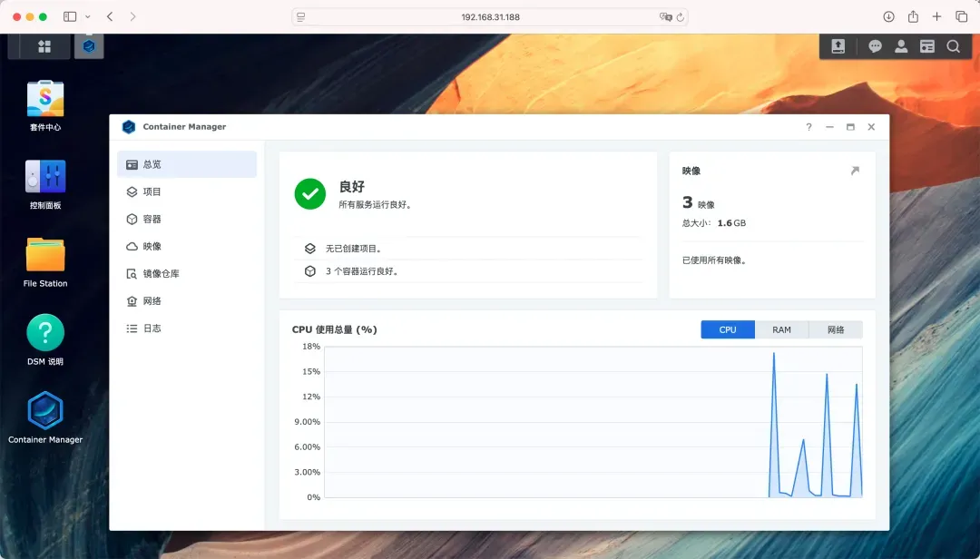
Task: Open the DSM notifications bubble icon
Action: click(875, 46)
